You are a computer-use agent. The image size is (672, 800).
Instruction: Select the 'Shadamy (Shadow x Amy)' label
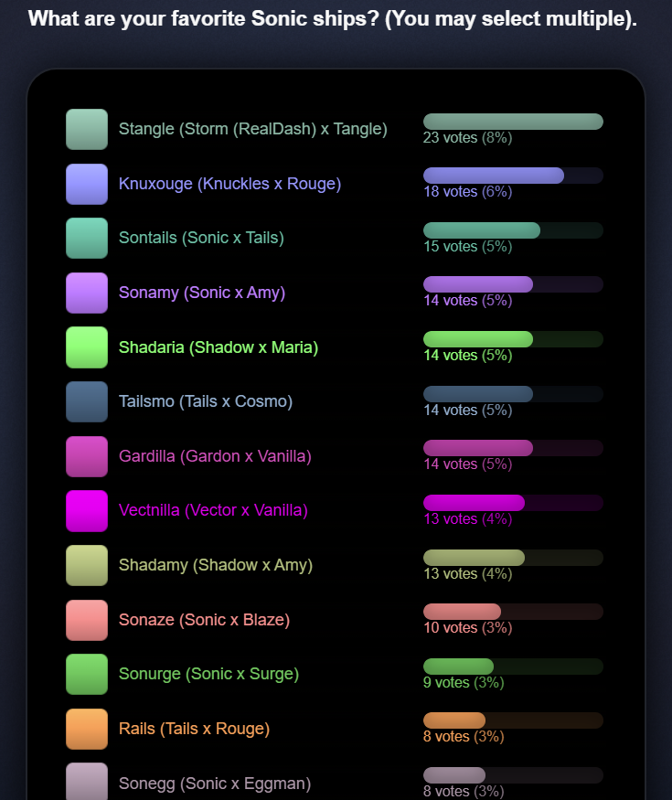216,565
